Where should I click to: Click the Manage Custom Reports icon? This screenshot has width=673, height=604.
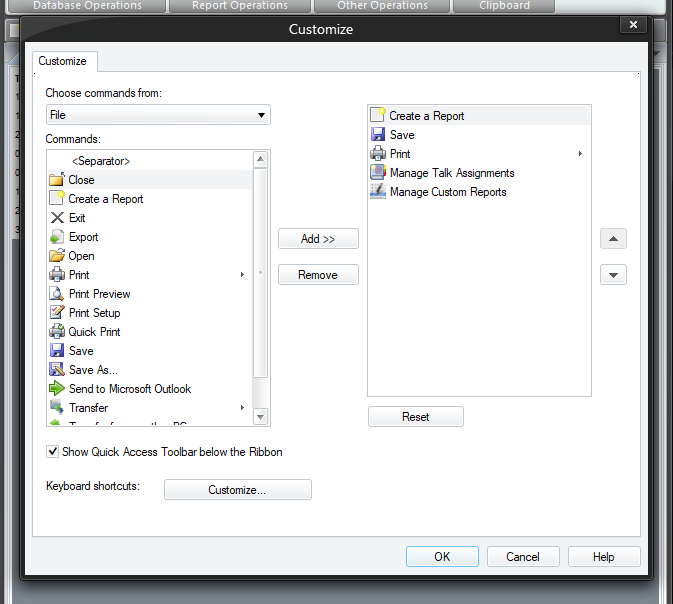pos(378,191)
